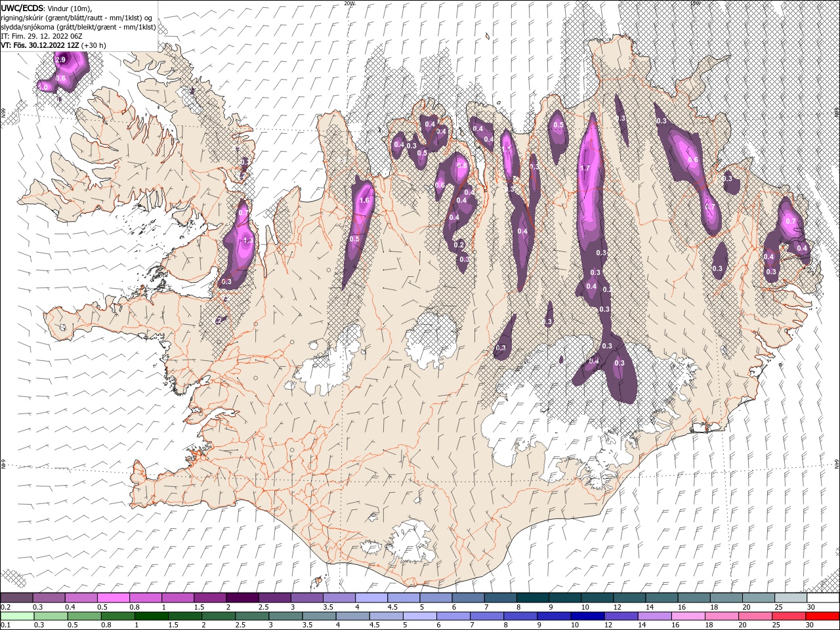Select the violet 12 swatch in lower legend

[x=621, y=616]
